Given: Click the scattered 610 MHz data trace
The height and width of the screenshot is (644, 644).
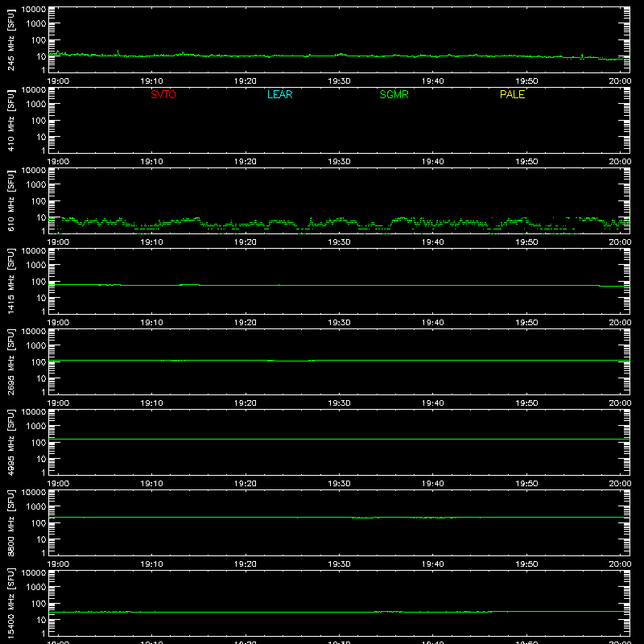Looking at the screenshot, I should point(339,224).
